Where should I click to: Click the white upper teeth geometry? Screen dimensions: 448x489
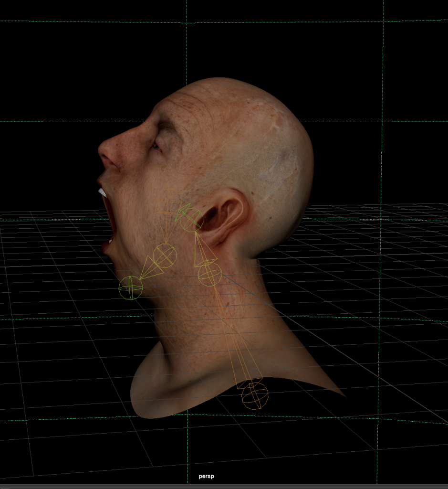point(103,192)
